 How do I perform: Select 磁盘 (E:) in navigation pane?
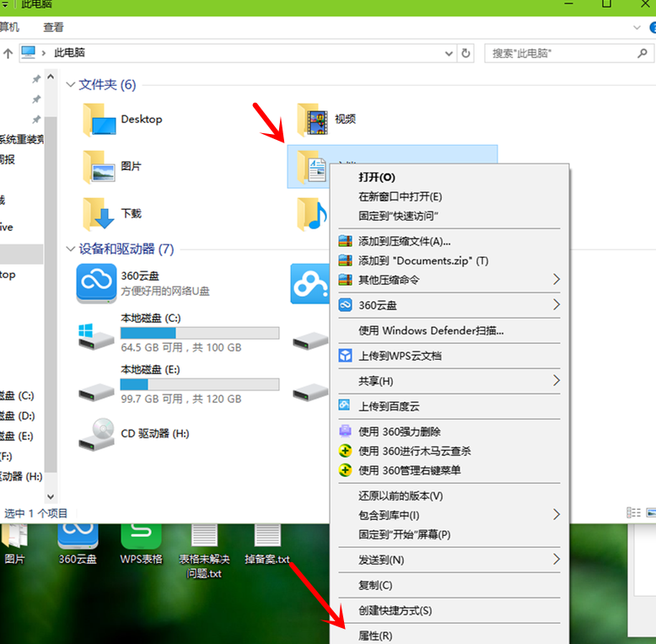[17, 436]
